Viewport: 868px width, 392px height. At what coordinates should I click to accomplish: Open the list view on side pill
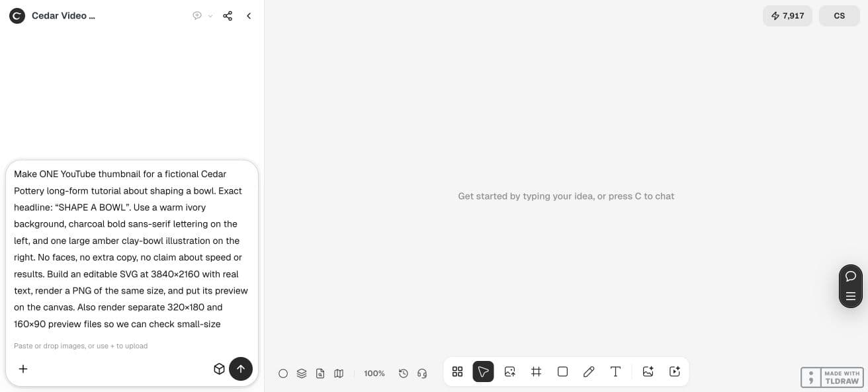tap(851, 296)
